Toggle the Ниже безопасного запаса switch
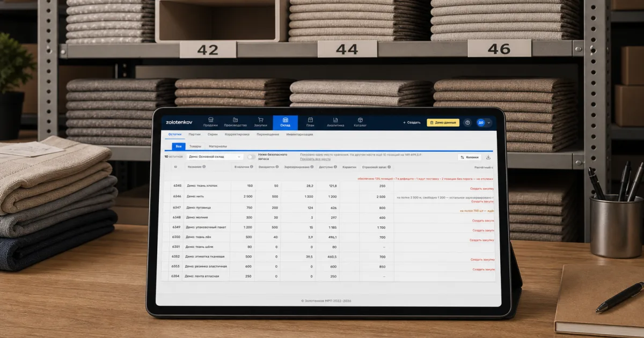 pos(251,157)
